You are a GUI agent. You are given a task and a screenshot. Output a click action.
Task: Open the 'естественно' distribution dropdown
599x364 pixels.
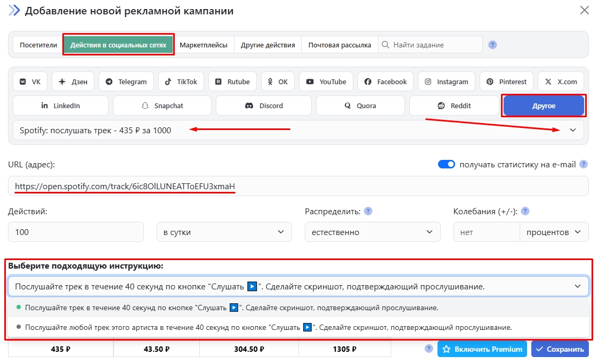coord(373,232)
